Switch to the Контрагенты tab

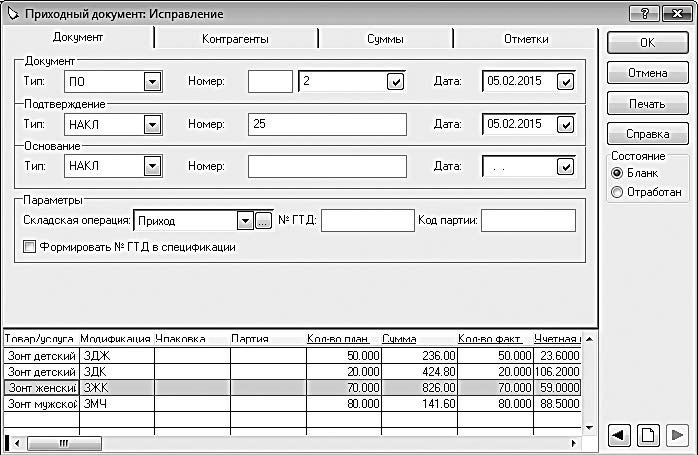click(x=235, y=38)
